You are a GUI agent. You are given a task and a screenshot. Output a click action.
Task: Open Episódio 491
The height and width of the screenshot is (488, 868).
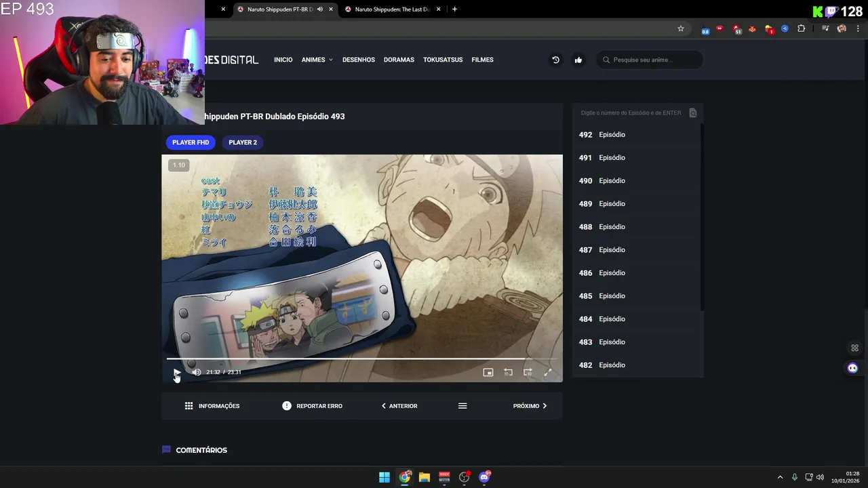pyautogui.click(x=636, y=158)
